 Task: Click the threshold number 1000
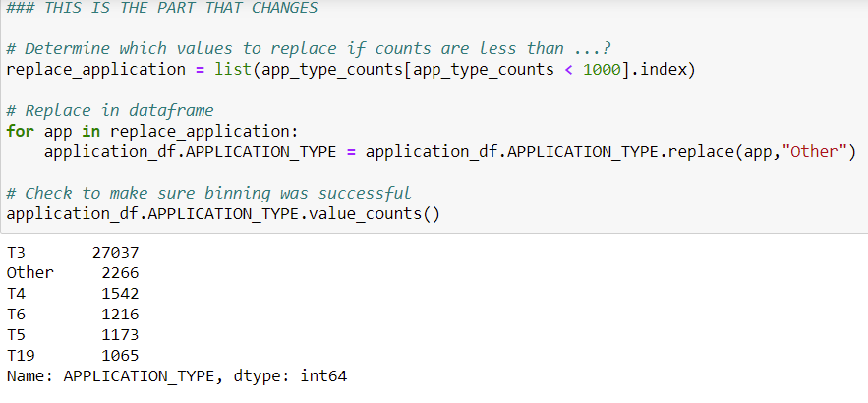pyautogui.click(x=602, y=70)
